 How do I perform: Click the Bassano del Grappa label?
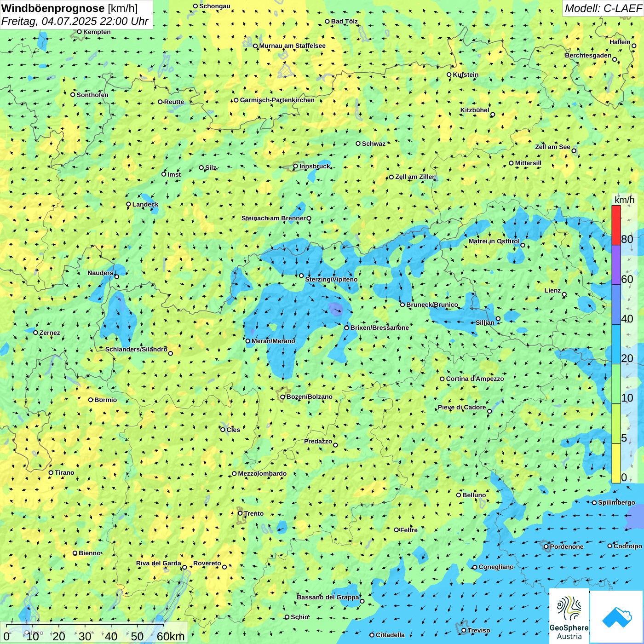pos(328,597)
